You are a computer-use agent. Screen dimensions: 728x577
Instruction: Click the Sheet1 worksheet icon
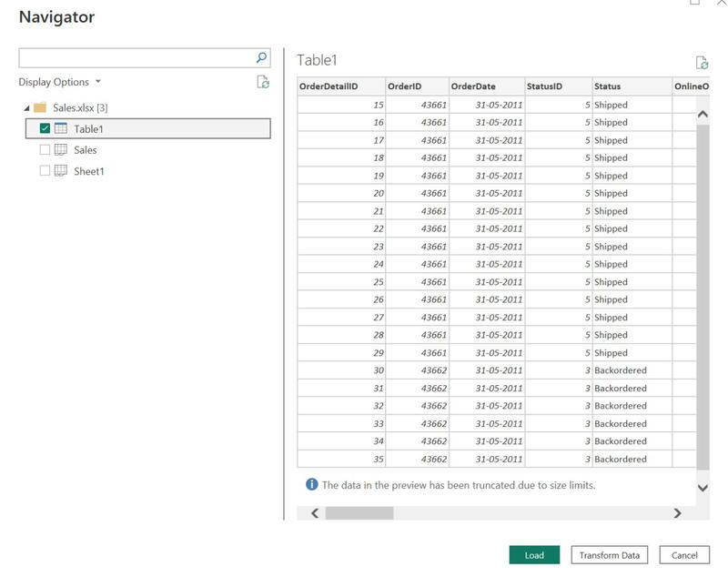coord(61,171)
